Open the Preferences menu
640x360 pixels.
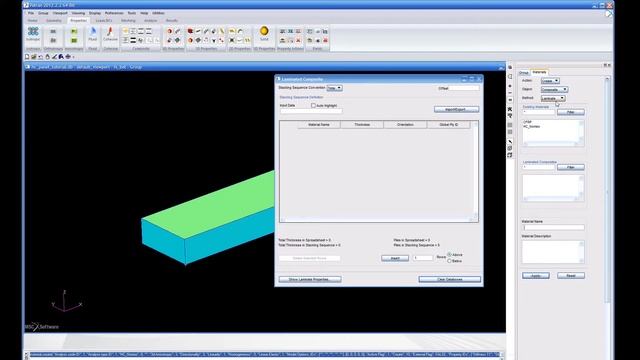114,13
